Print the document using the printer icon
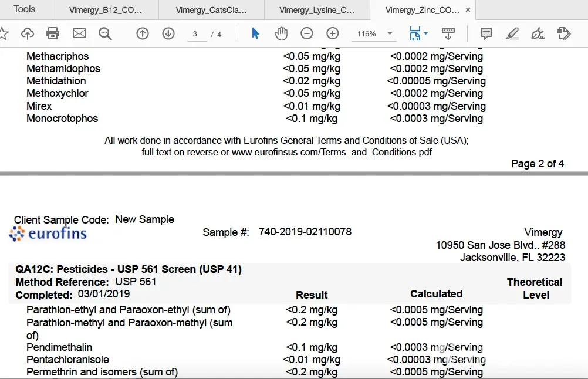This screenshot has width=588, height=379. click(53, 33)
